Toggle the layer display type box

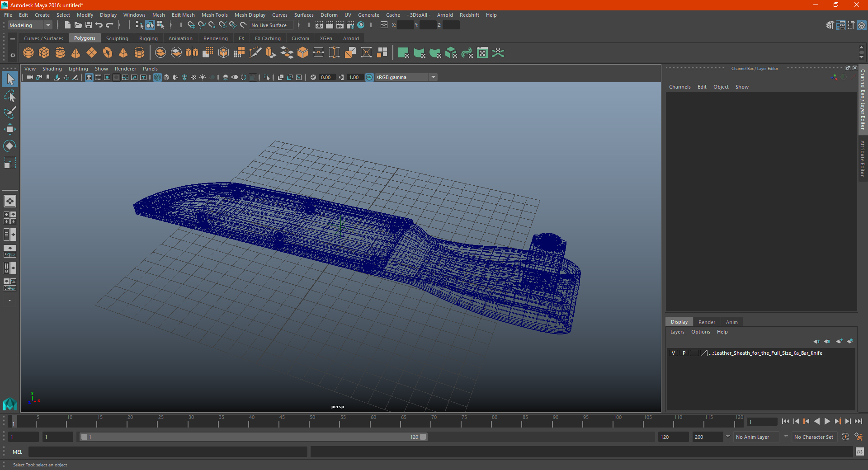[694, 353]
